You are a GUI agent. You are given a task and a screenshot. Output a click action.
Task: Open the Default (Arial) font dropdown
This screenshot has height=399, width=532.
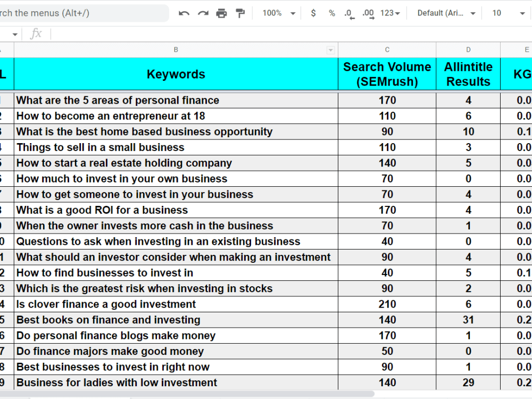[x=446, y=13]
